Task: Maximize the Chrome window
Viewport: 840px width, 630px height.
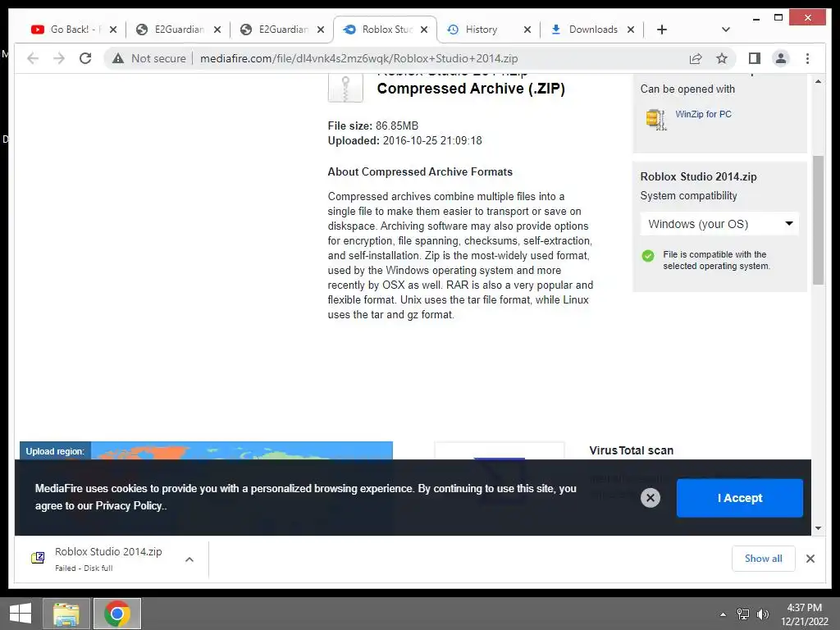Action: coord(778,18)
